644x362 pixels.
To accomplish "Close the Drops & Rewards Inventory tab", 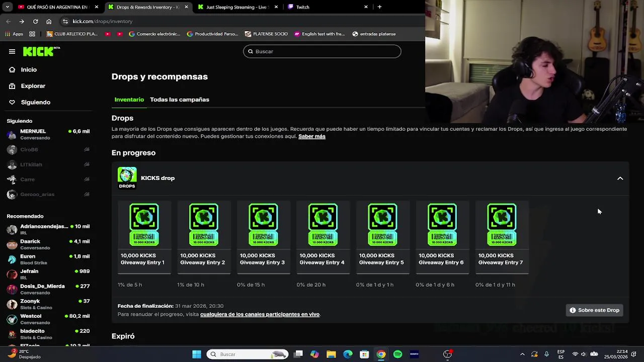I will [x=187, y=7].
